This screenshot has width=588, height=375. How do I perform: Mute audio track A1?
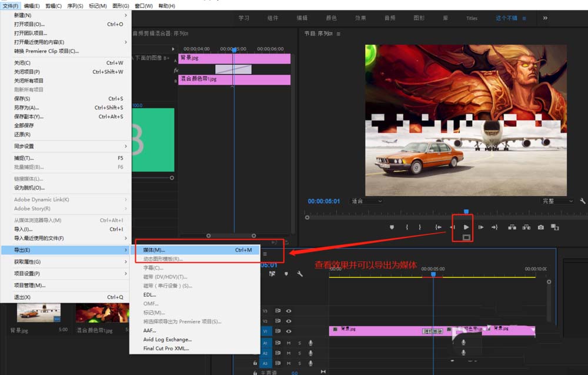pyautogui.click(x=289, y=343)
